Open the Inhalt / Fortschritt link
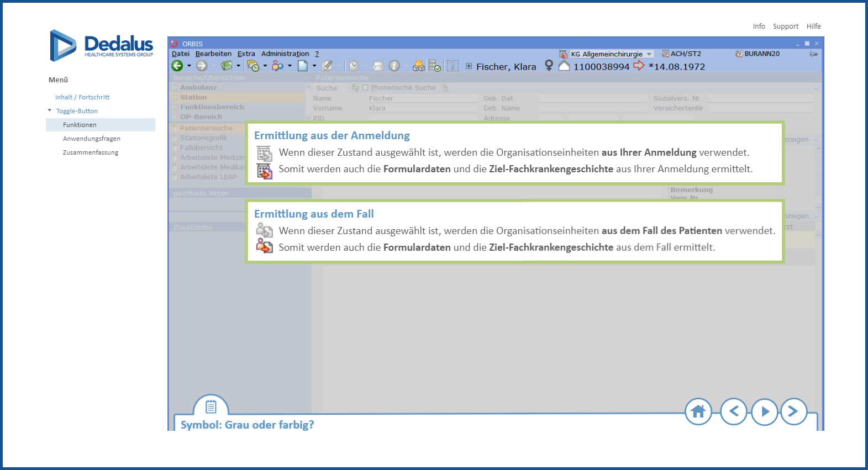Image resolution: width=868 pixels, height=470 pixels. point(82,97)
